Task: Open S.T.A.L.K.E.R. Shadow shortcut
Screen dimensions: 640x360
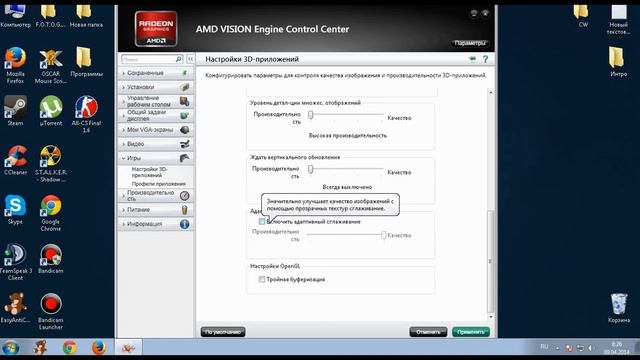Action: coord(51,163)
